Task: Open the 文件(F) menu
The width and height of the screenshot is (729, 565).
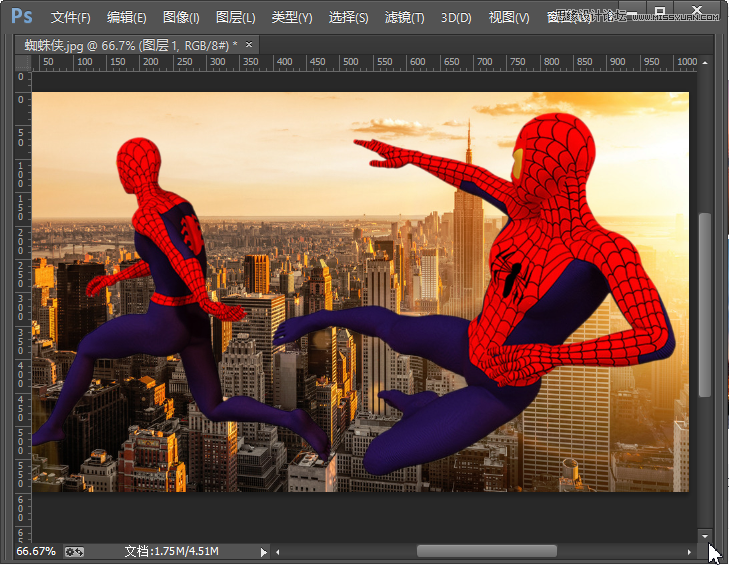Action: pos(71,18)
